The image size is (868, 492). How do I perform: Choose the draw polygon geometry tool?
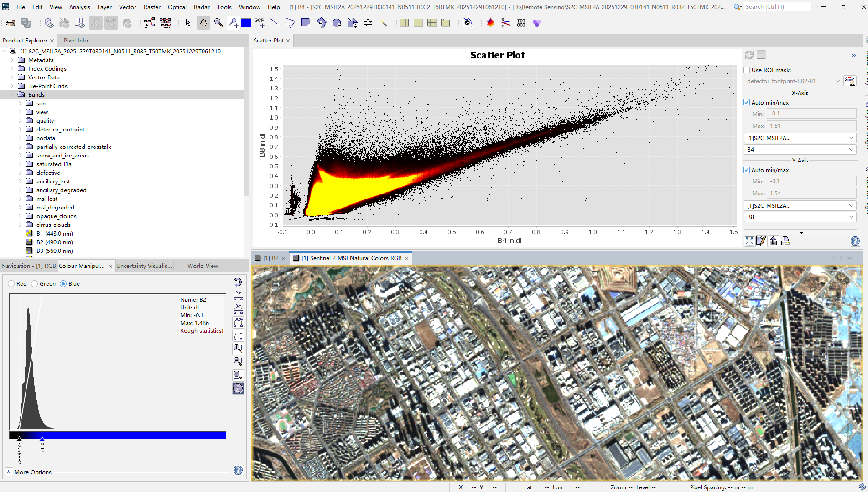(291, 23)
